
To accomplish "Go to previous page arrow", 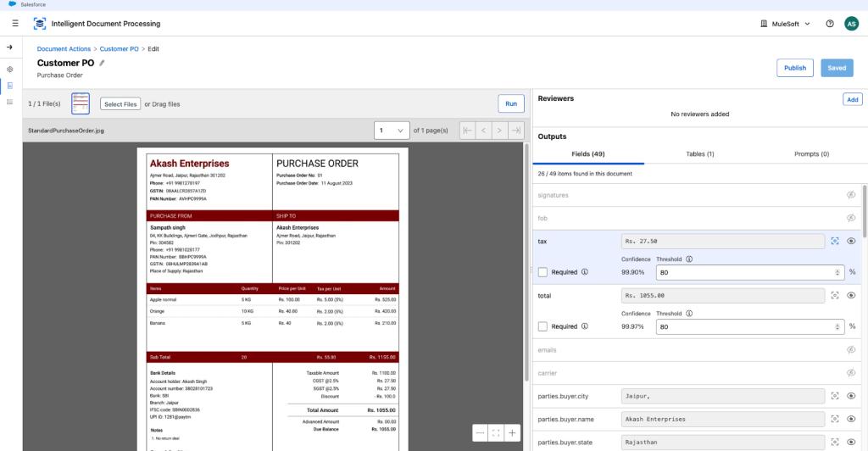I will point(483,131).
